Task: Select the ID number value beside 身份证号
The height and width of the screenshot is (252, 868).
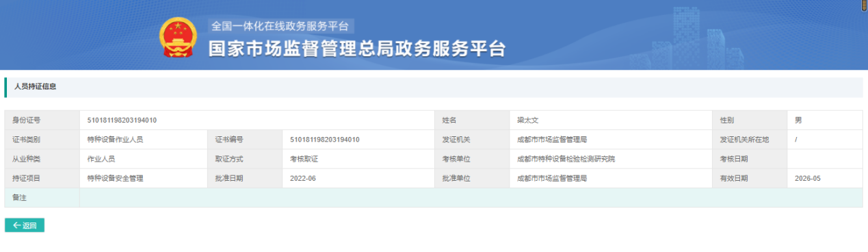Action: [x=122, y=121]
